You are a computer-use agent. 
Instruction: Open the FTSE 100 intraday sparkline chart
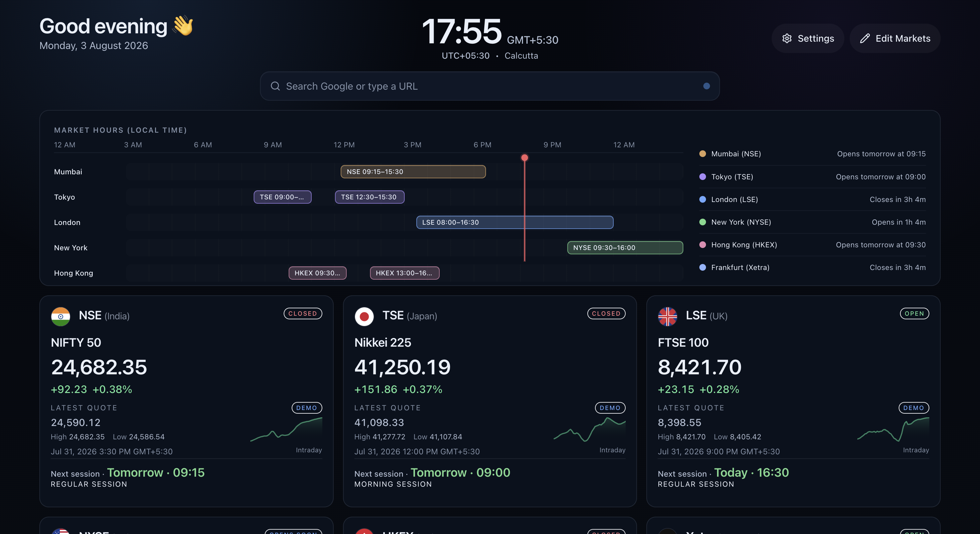[893, 430]
